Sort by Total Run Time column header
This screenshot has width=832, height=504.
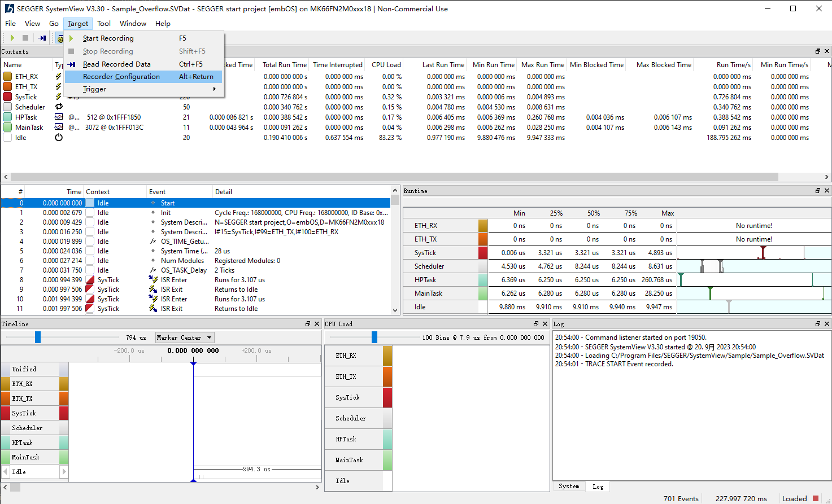pyautogui.click(x=284, y=65)
